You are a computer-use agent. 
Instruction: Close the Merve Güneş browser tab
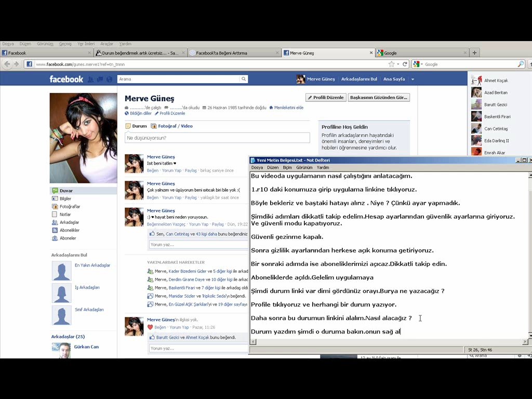point(371,52)
